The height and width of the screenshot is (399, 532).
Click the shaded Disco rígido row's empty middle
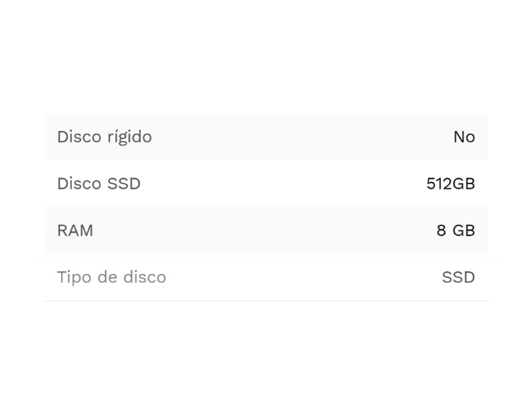coord(291,137)
